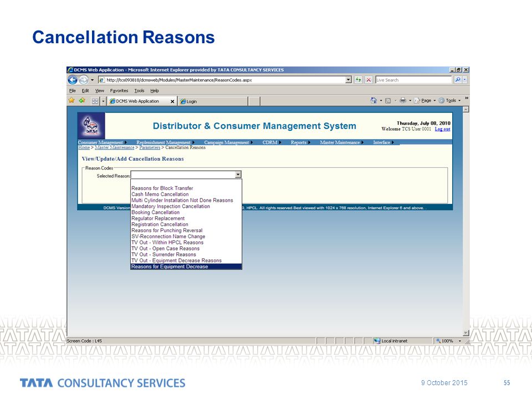
Task: Click the new tab button
Action: click(254, 101)
